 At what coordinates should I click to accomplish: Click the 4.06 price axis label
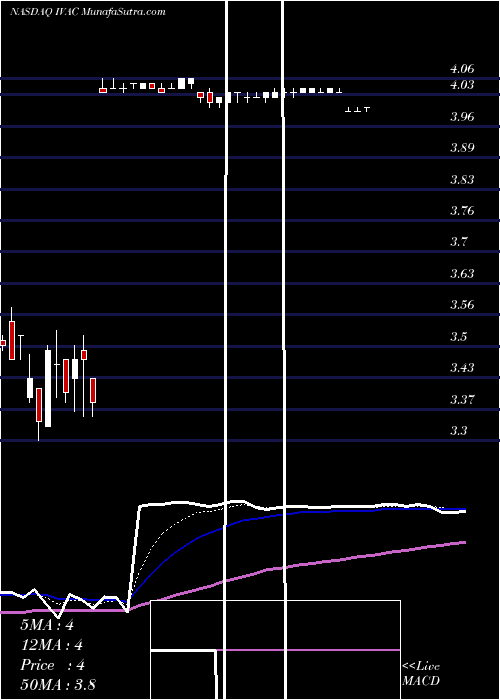pyautogui.click(x=462, y=69)
